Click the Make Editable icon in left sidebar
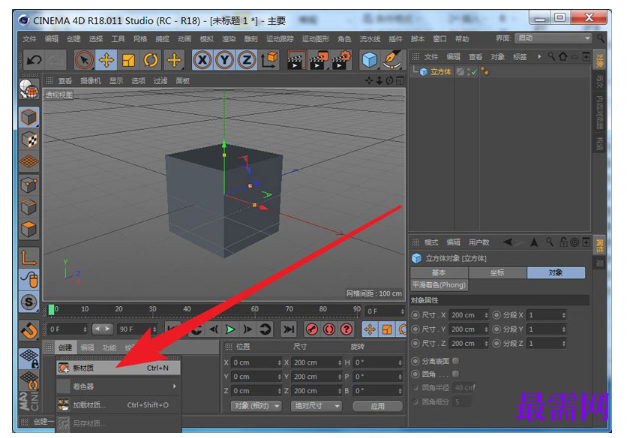Viewport: 628px width, 438px height. click(29, 89)
